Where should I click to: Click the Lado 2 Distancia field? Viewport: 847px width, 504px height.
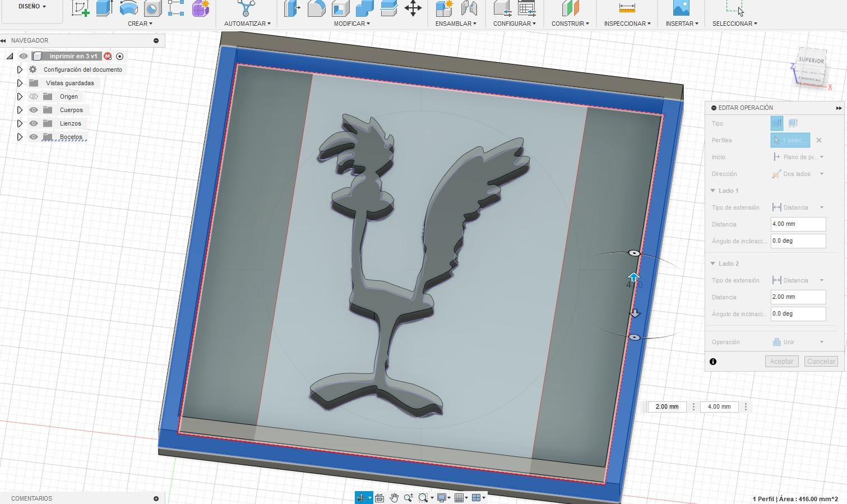point(798,297)
